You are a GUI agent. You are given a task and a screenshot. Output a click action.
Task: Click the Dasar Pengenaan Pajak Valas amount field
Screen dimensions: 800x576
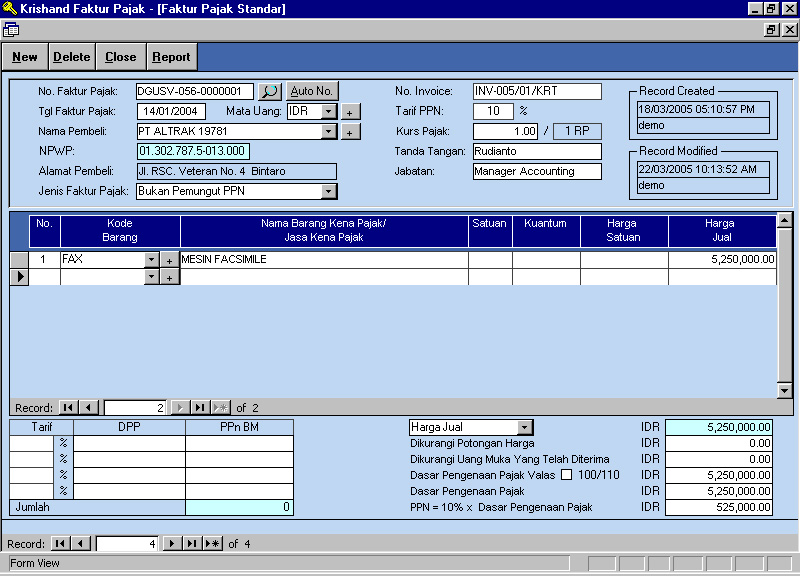719,474
